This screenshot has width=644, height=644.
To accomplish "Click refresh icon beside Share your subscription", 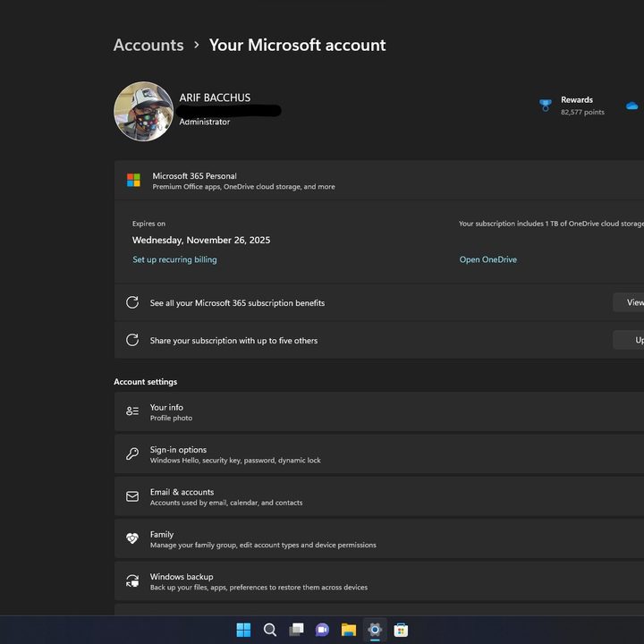I will 132,340.
